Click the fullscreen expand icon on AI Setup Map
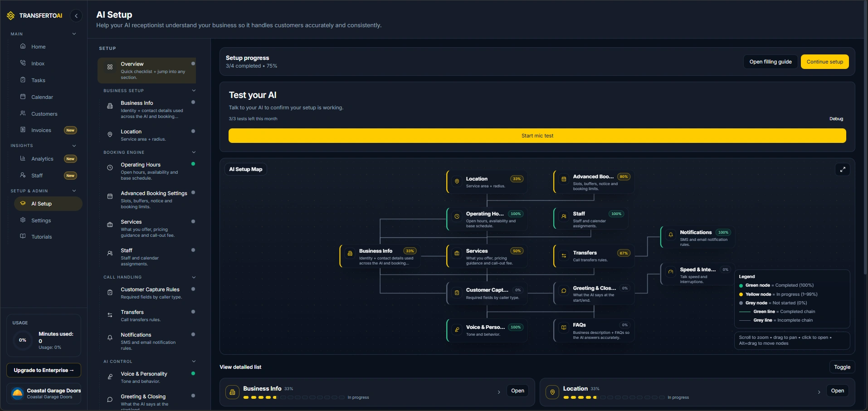 click(842, 169)
